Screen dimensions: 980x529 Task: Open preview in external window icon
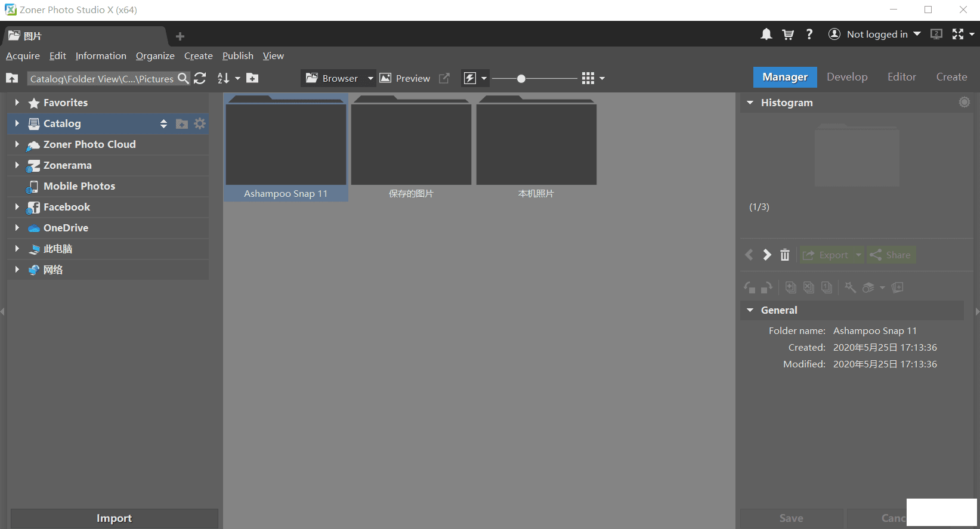pyautogui.click(x=444, y=78)
